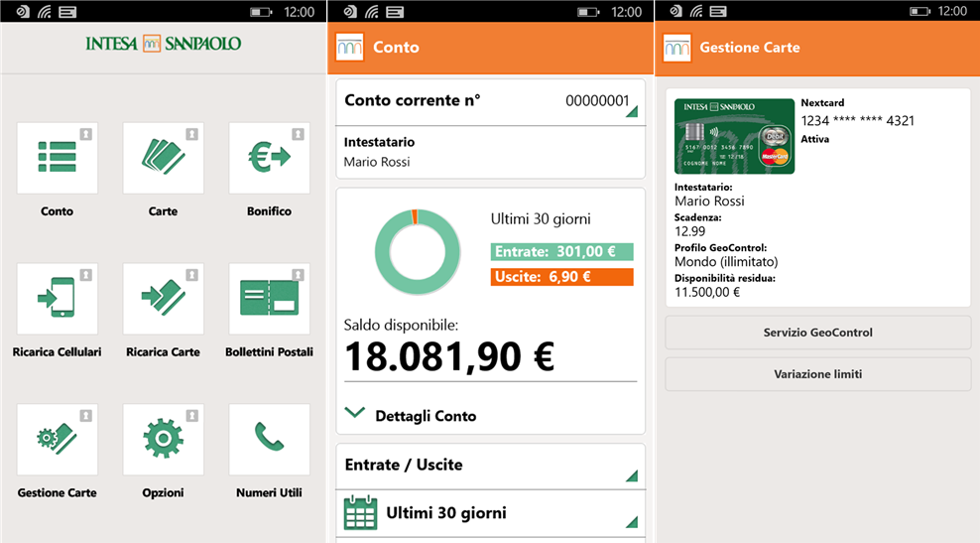Open the Opzioni gear tile
Viewport: 980px width, 543px height.
point(163,439)
